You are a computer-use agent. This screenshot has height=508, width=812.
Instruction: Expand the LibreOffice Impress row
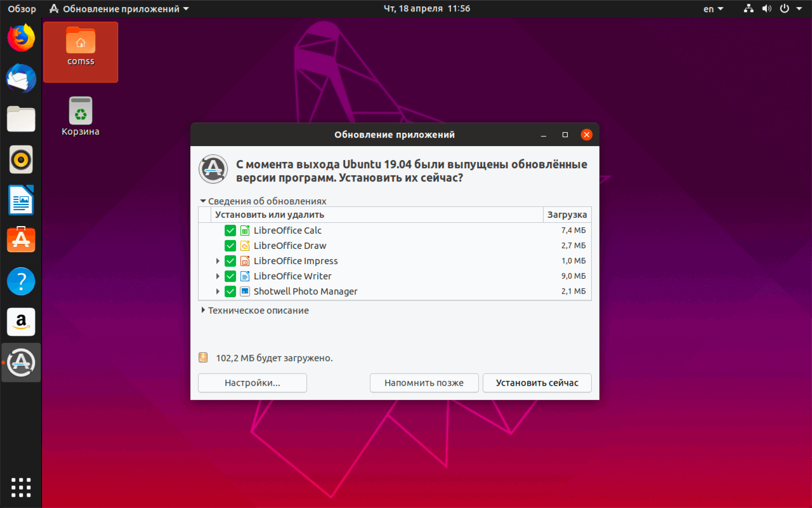point(218,261)
